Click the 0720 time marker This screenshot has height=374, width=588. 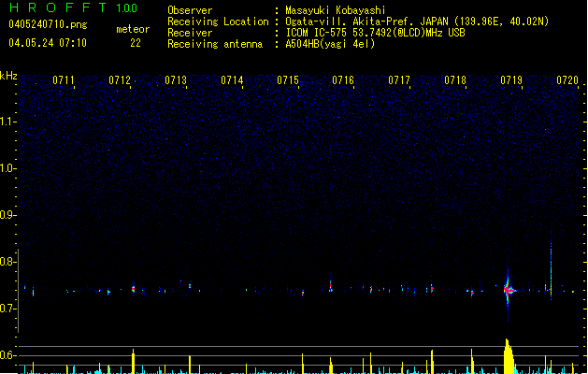[567, 80]
